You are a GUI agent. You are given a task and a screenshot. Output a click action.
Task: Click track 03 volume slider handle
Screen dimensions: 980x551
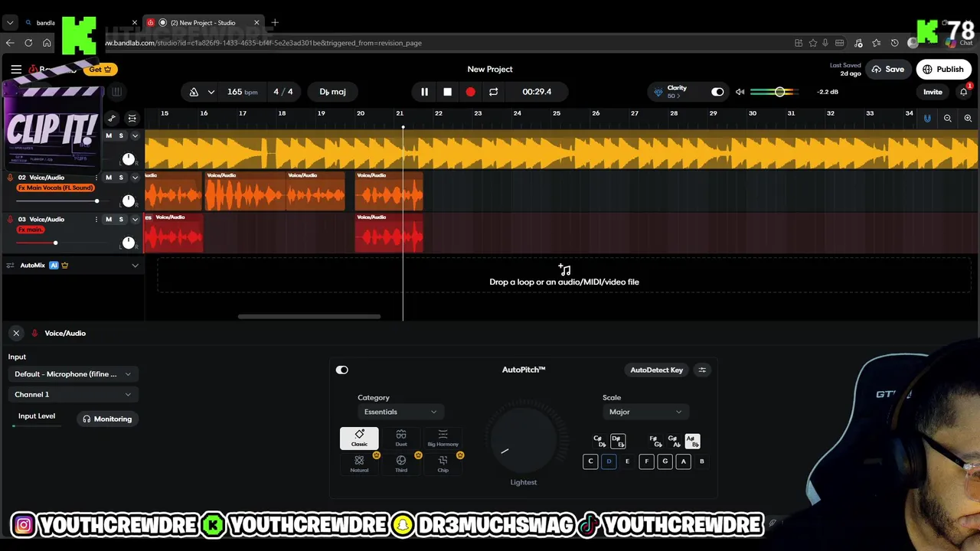click(x=55, y=243)
